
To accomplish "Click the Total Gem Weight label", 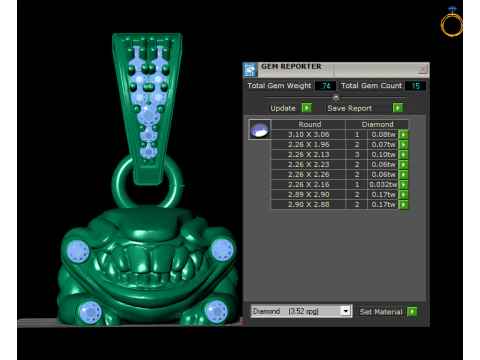I will click(x=279, y=86).
